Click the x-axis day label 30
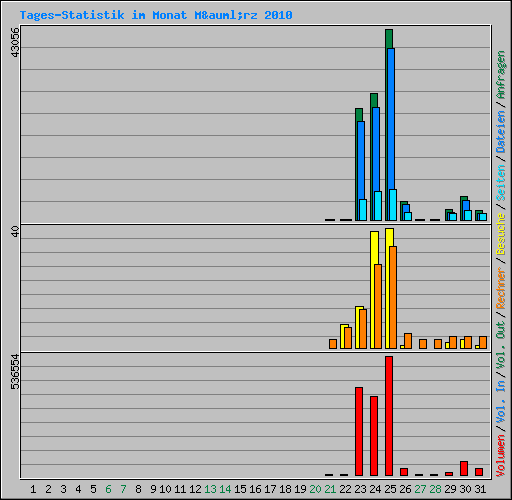Image resolution: width=512 pixels, height=500 pixels. pos(465,489)
